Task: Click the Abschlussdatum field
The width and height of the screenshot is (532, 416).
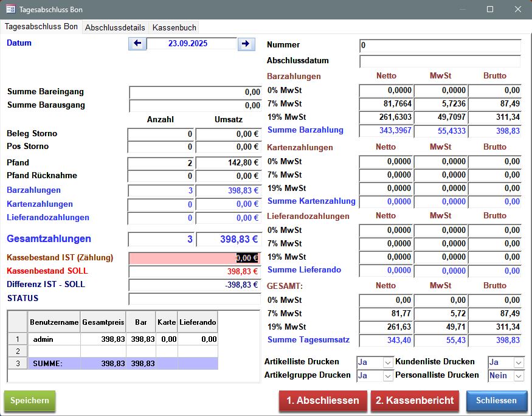Action: pyautogui.click(x=440, y=61)
